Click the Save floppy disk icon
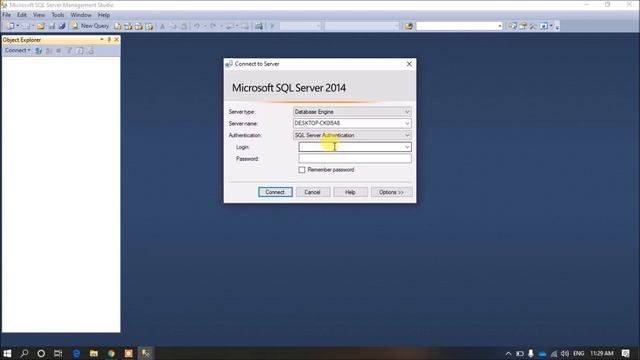640x360 pixels. point(52,26)
